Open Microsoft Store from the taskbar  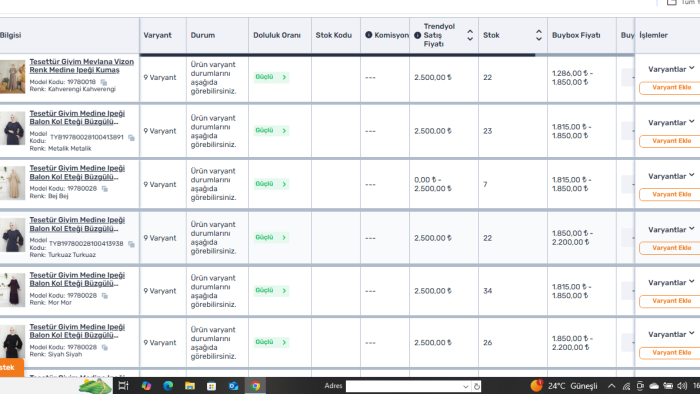[212, 386]
